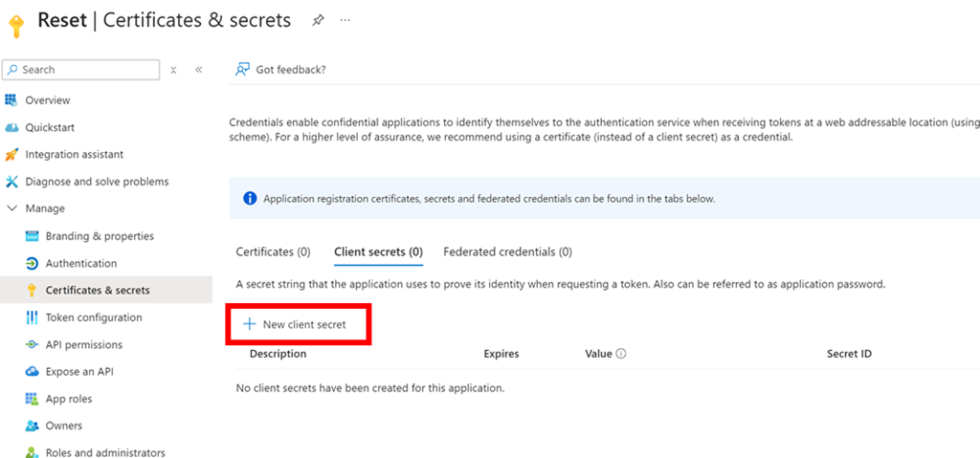Click the Value column info icon
Screen dimensions: 980x458
click(x=621, y=354)
